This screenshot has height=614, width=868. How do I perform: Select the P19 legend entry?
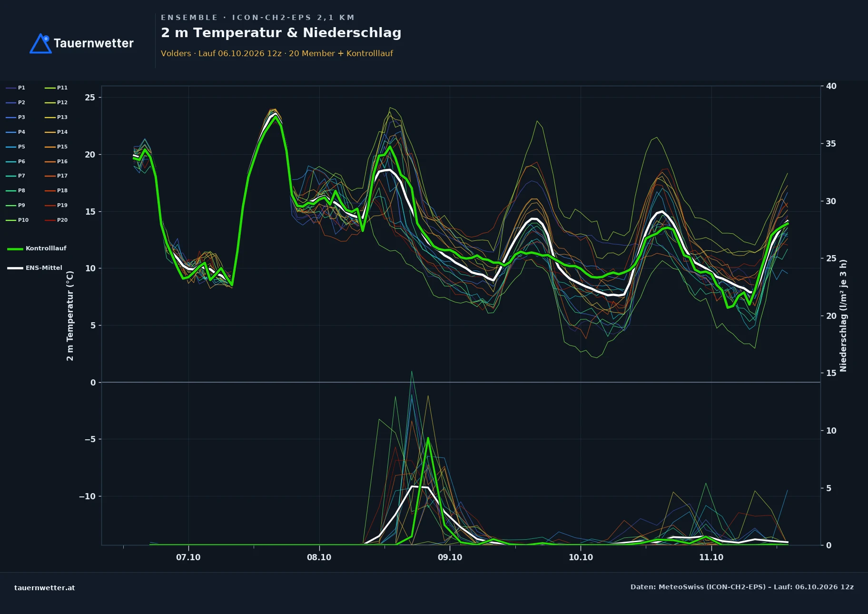(56, 205)
